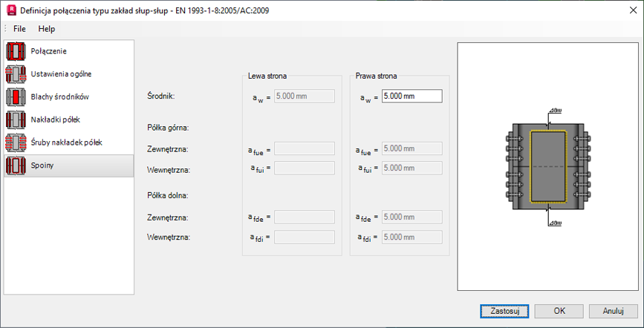Click the Połączenie icon in the sidebar
Image resolution: width=644 pixels, height=328 pixels.
coord(16,51)
